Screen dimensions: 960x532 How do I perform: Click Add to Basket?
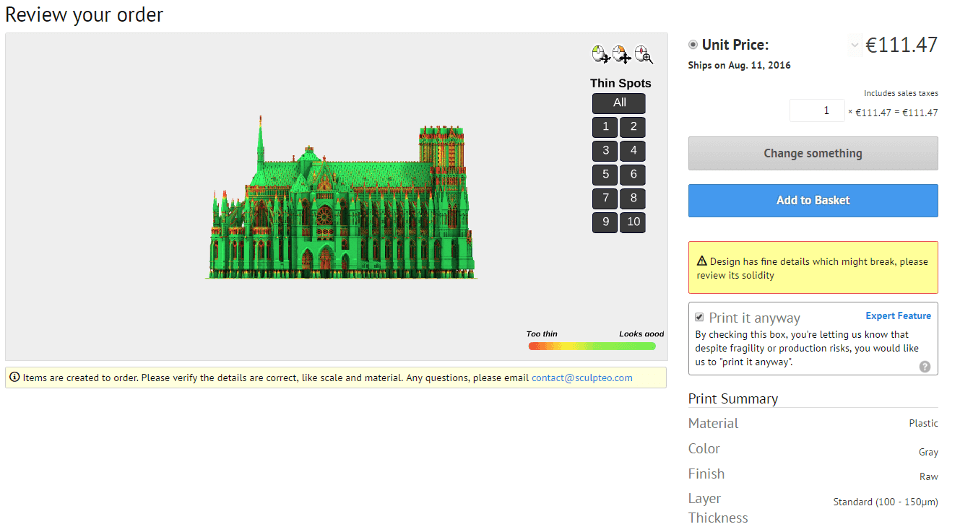coord(812,200)
